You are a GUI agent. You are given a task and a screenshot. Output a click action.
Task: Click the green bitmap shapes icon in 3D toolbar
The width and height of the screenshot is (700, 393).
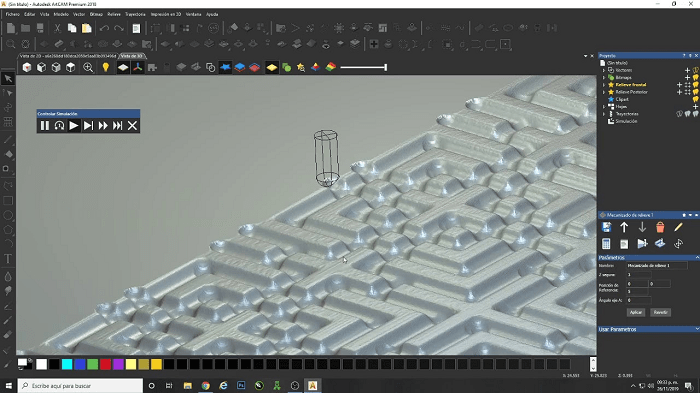click(287, 67)
